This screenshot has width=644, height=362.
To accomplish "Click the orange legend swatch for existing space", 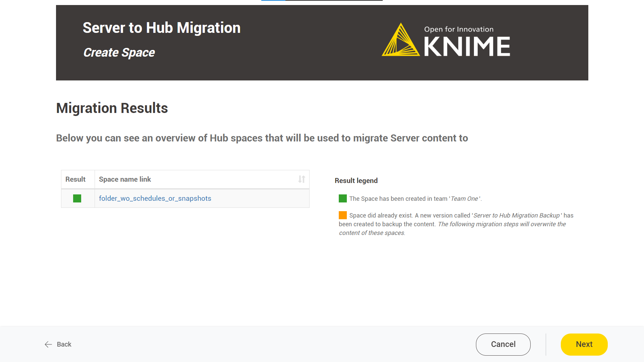I will click(343, 215).
